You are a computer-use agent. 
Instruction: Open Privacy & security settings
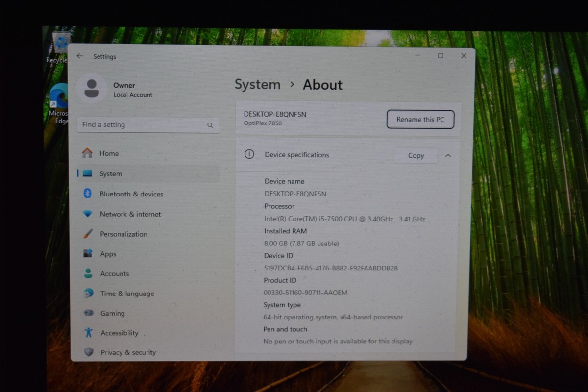click(x=148, y=352)
